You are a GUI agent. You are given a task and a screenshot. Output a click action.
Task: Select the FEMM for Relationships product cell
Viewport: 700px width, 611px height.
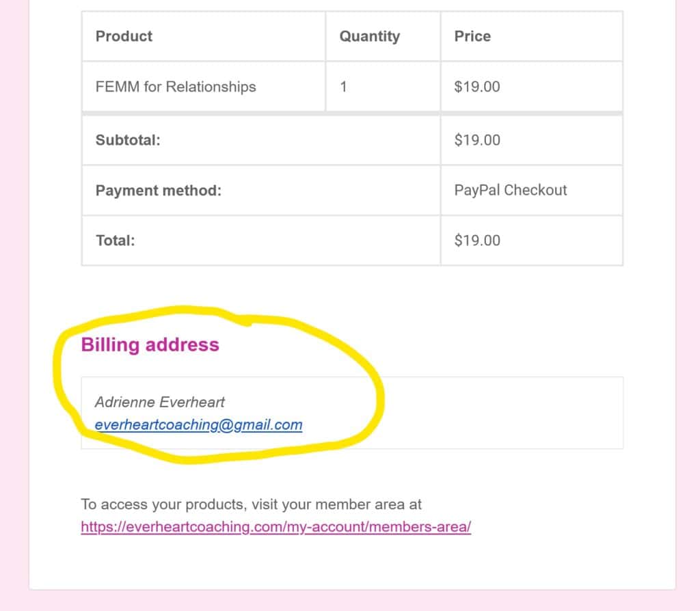tap(204, 86)
